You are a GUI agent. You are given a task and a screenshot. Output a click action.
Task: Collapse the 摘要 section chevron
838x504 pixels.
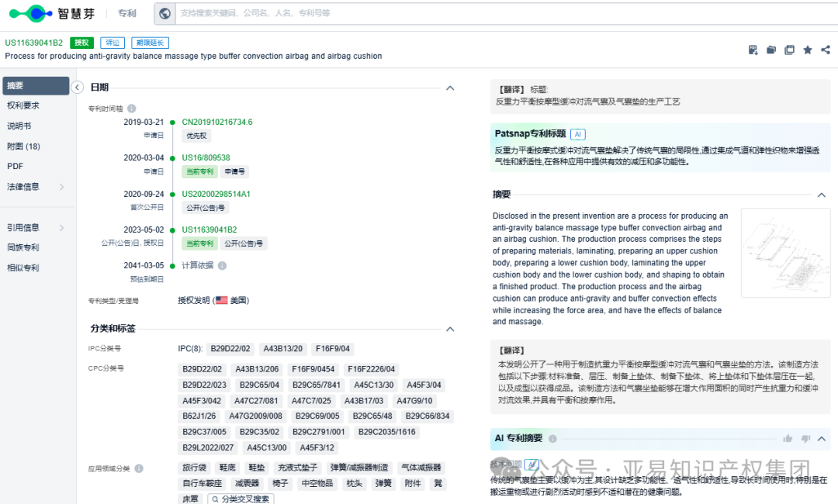822,195
